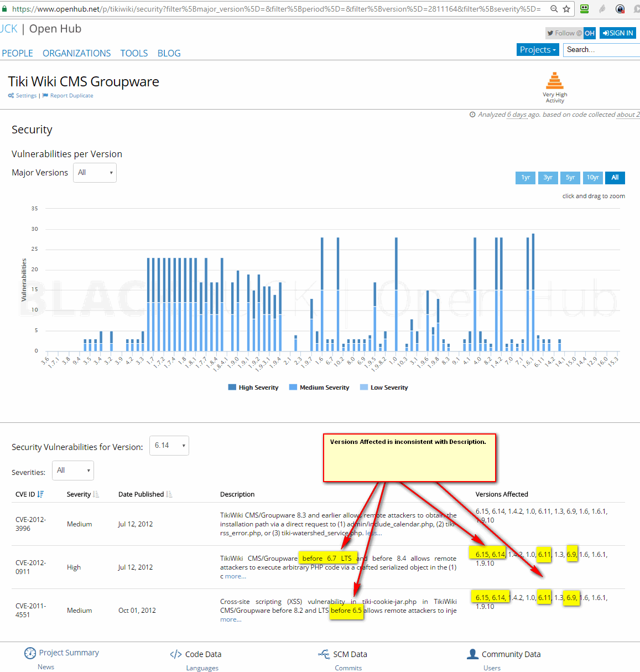The height and width of the screenshot is (672, 640).
Task: Toggle Low Severity in chart legend
Action: [x=384, y=387]
